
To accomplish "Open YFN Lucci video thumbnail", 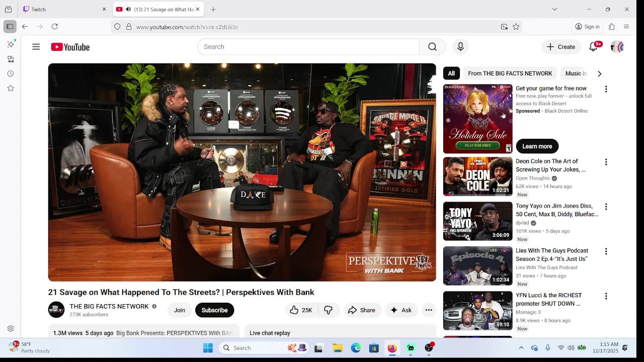I will [477, 311].
